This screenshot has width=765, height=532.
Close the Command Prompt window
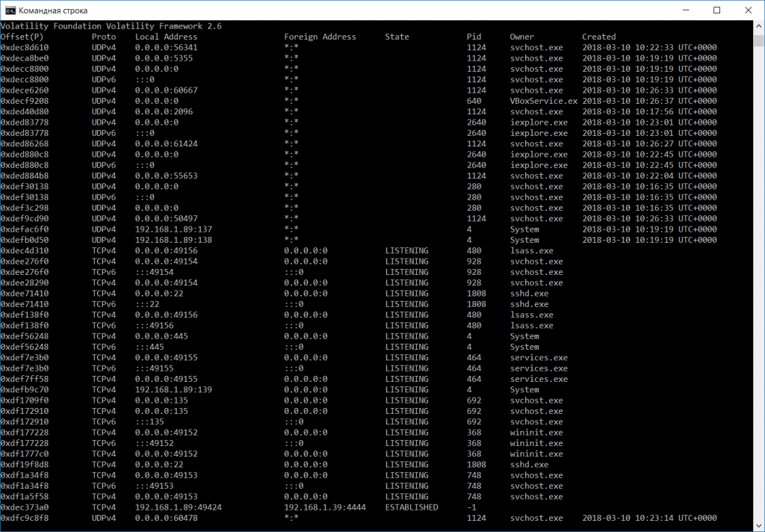click(x=748, y=10)
